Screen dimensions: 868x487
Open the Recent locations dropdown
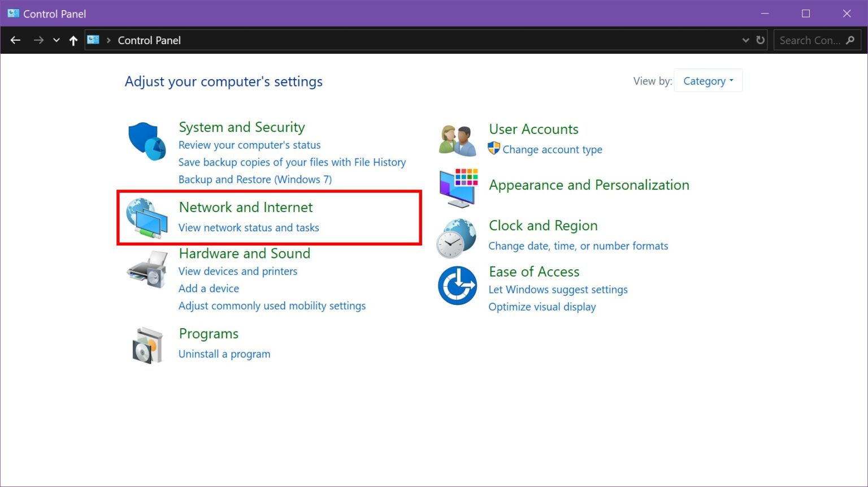[x=56, y=40]
